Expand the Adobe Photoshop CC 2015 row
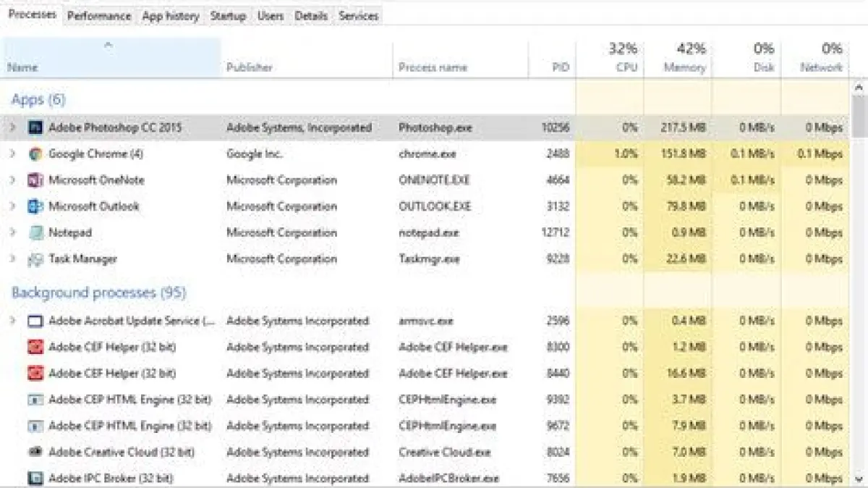The height and width of the screenshot is (488, 868). 12,128
